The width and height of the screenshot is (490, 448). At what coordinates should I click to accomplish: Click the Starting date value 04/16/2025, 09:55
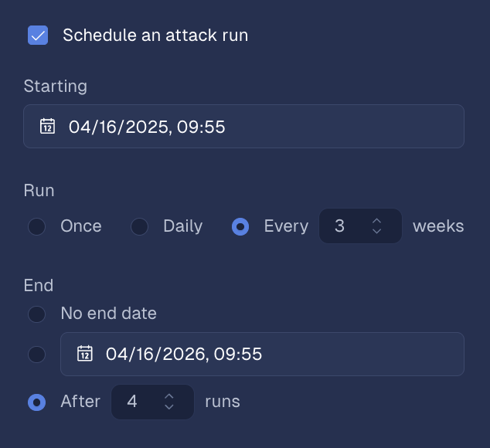coord(147,127)
